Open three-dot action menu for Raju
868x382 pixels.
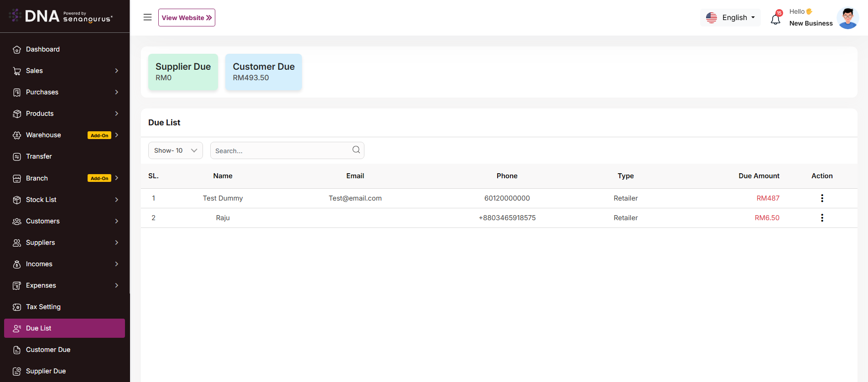click(x=822, y=218)
